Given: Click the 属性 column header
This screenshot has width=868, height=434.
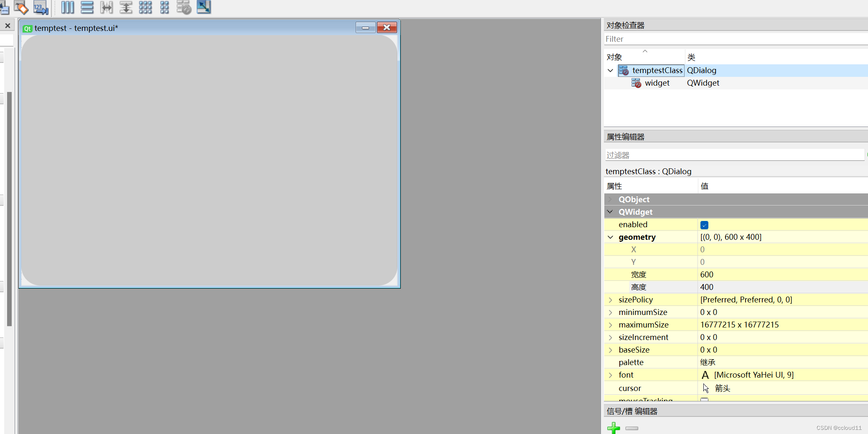Looking at the screenshot, I should pyautogui.click(x=651, y=186).
